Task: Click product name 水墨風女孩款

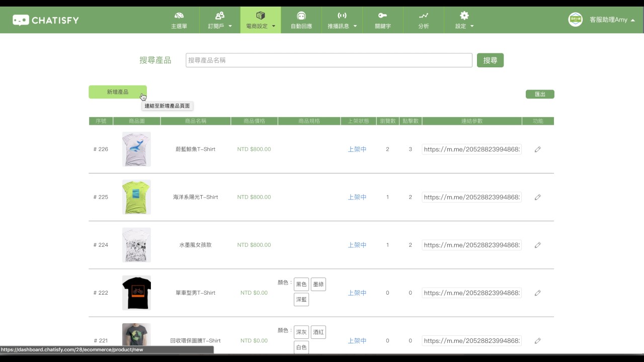Action: (196, 245)
